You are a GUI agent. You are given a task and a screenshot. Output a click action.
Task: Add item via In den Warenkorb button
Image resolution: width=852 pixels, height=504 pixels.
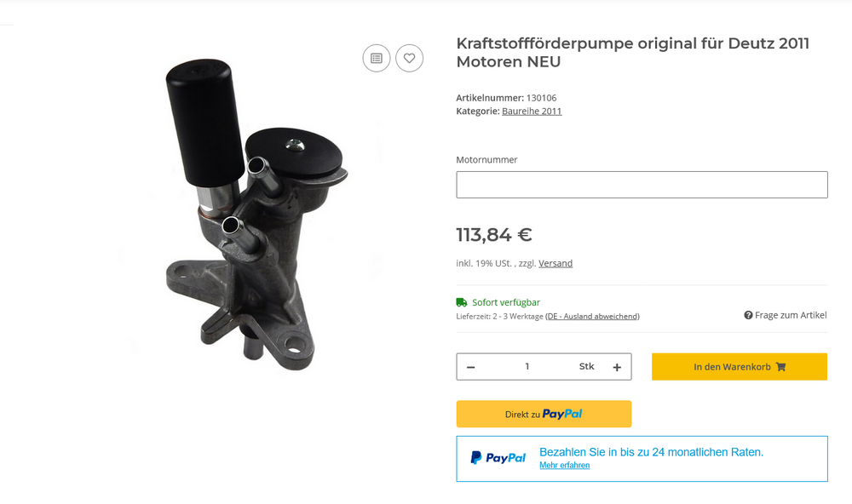tap(740, 367)
